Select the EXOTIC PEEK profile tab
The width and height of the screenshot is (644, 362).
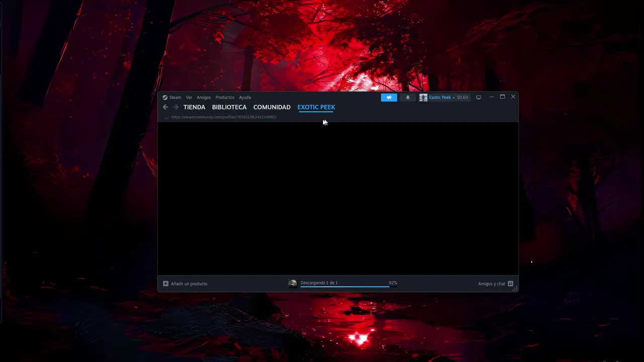pos(316,107)
